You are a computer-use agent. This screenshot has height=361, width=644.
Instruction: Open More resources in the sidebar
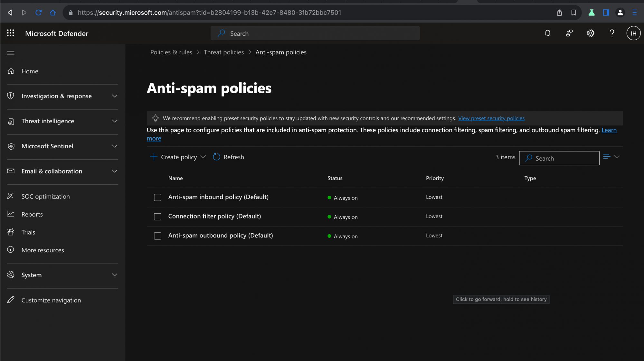coord(43,250)
